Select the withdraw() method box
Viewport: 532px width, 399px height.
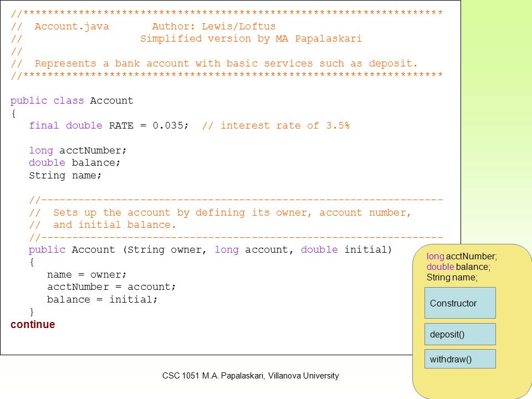(460, 359)
